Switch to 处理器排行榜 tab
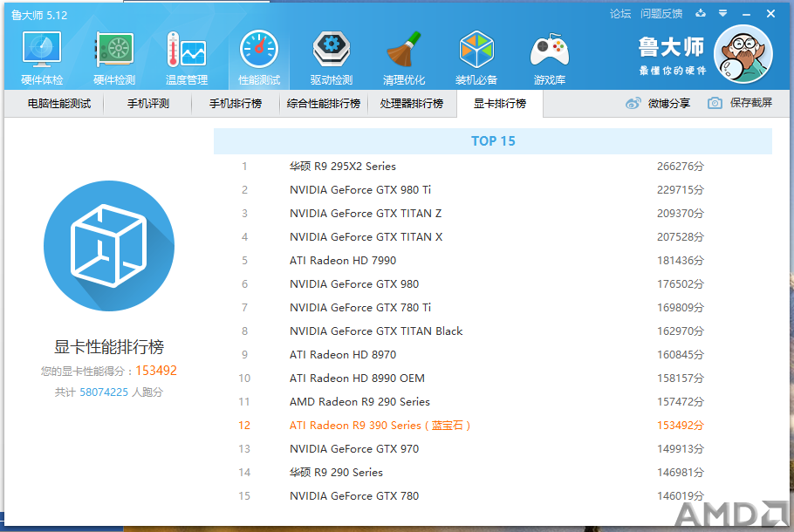 [412, 104]
